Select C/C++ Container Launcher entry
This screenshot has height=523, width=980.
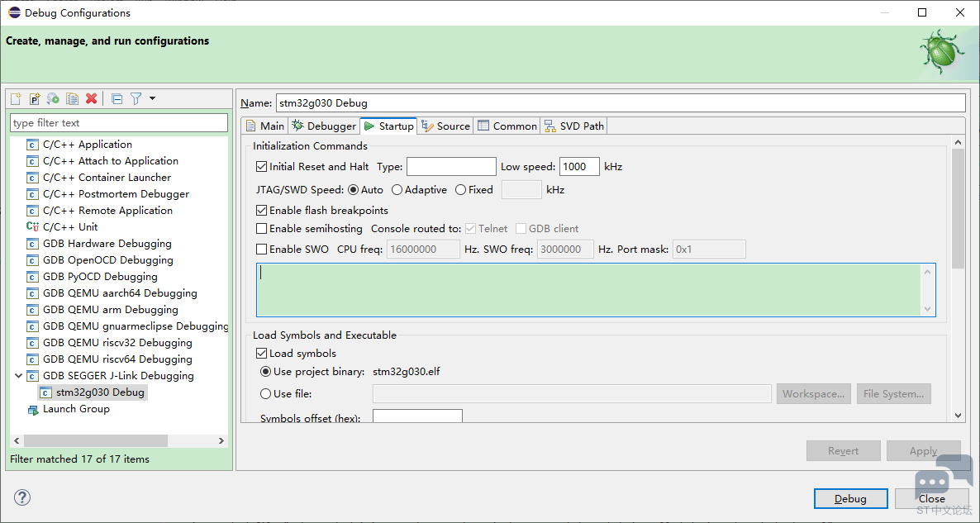point(107,178)
